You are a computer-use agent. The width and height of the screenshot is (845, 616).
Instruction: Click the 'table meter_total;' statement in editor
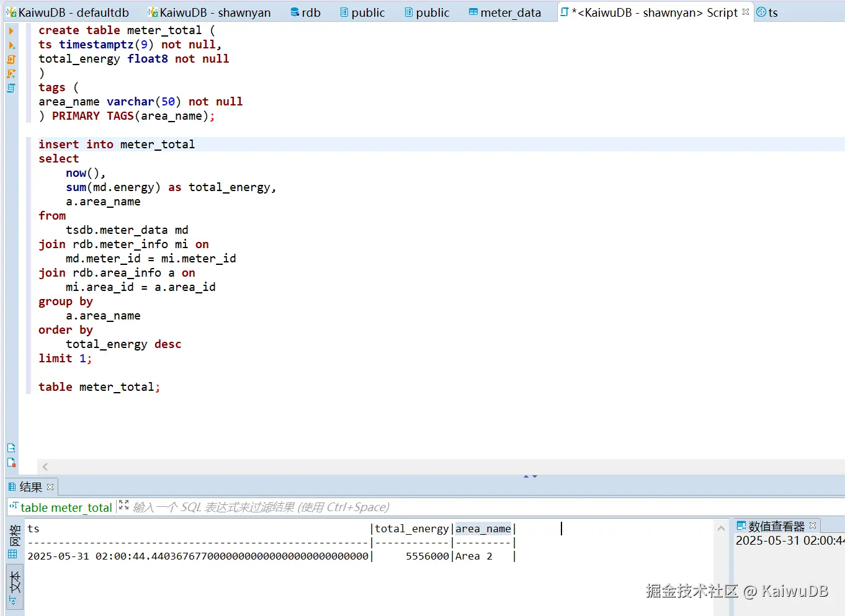click(x=99, y=387)
